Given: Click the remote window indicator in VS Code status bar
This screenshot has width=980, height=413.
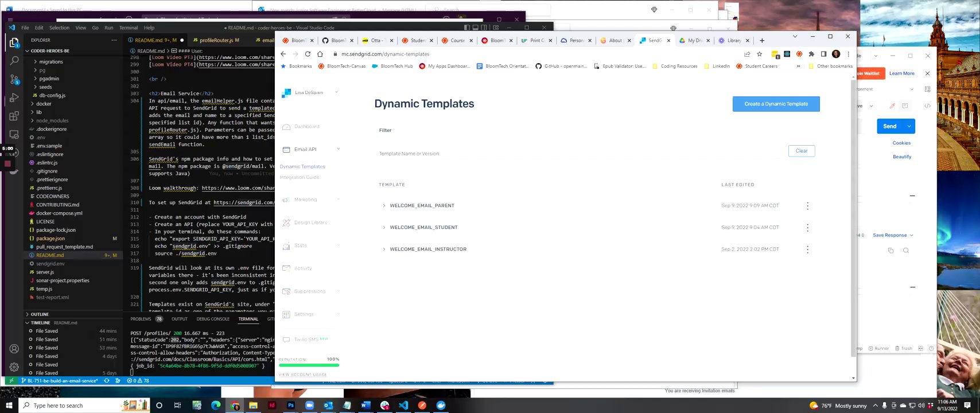Looking at the screenshot, I should point(11,380).
